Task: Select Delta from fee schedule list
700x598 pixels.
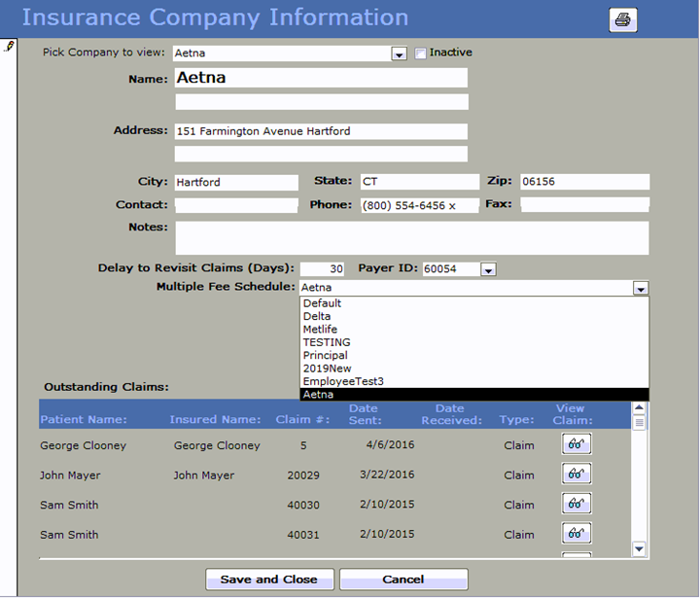Action: (x=317, y=316)
